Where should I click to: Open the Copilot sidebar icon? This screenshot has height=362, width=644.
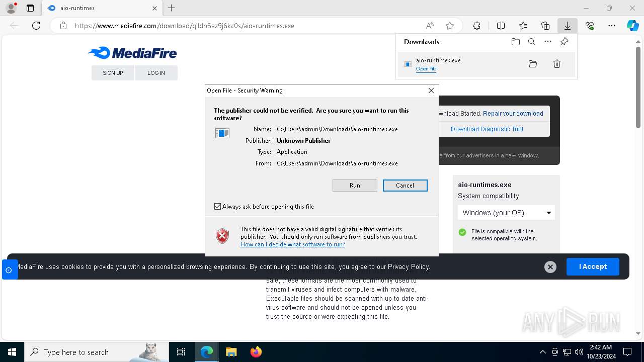click(632, 26)
